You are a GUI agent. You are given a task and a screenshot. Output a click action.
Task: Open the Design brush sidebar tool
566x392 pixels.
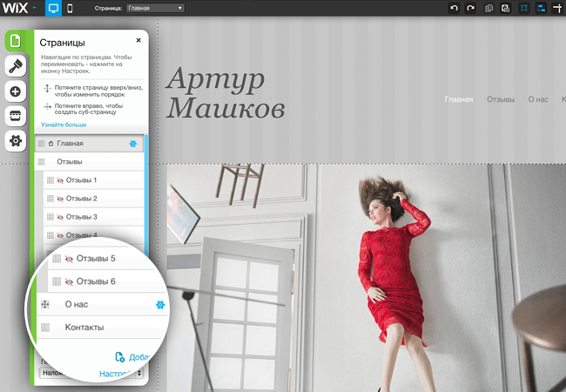[16, 66]
